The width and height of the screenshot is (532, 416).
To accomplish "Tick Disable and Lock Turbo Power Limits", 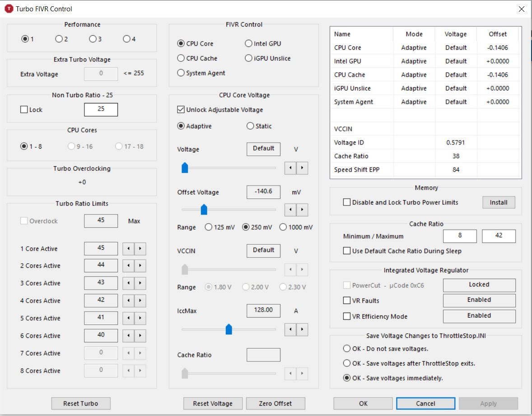I will point(347,202).
